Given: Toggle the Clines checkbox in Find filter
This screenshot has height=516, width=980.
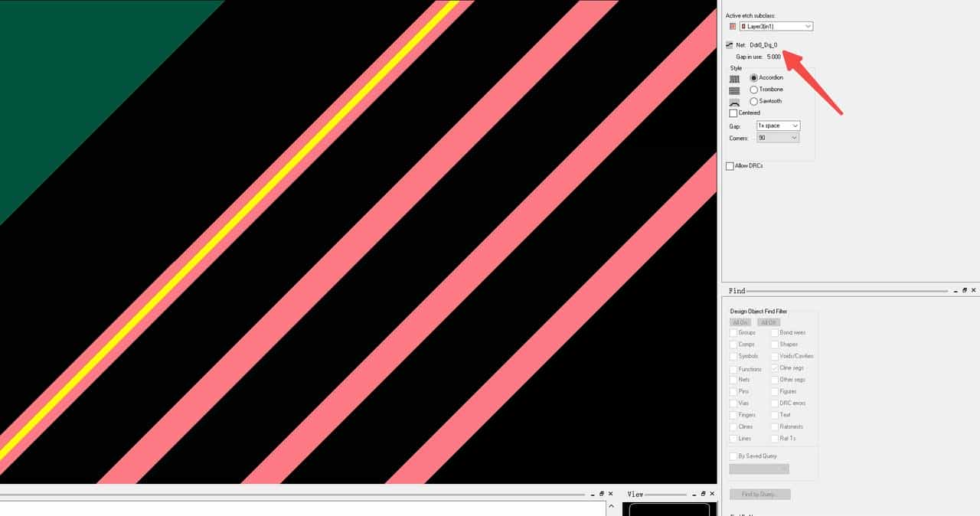Looking at the screenshot, I should coord(733,426).
